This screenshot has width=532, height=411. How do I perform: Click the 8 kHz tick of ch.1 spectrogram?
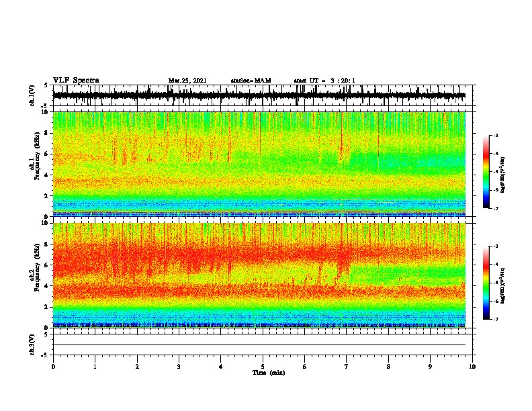click(x=48, y=133)
